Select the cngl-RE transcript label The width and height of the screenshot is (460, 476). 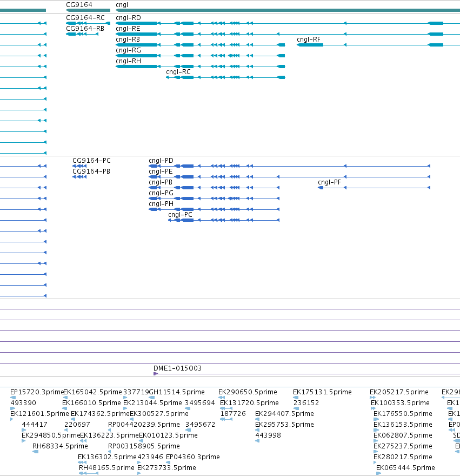tap(128, 29)
